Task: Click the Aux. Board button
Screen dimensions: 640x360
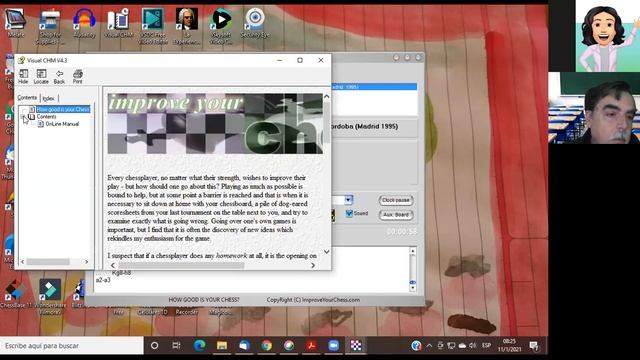Action: pos(396,215)
